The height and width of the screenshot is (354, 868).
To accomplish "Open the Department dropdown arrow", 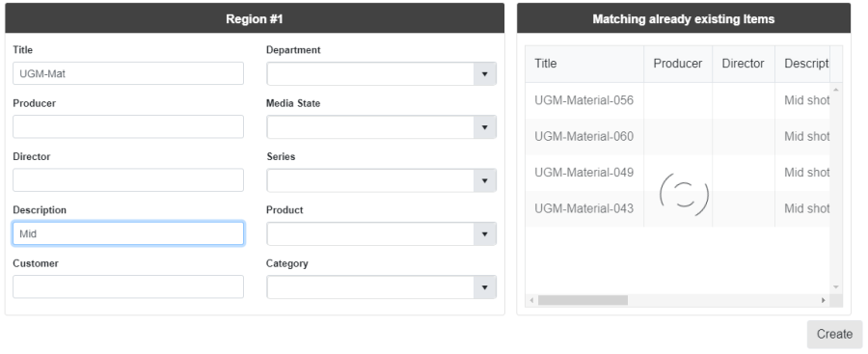I will pos(484,73).
